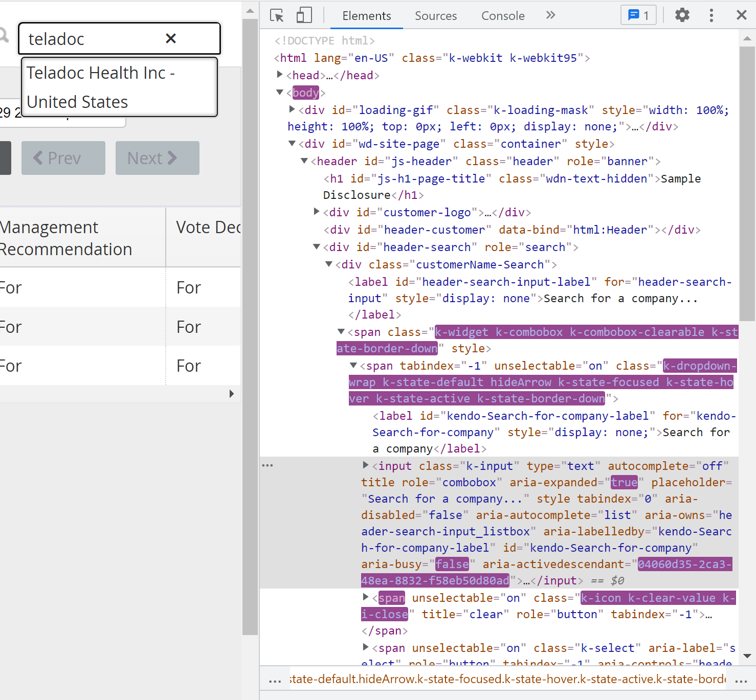Click the Vote Decision column header
This screenshot has width=756, height=700.
(204, 238)
